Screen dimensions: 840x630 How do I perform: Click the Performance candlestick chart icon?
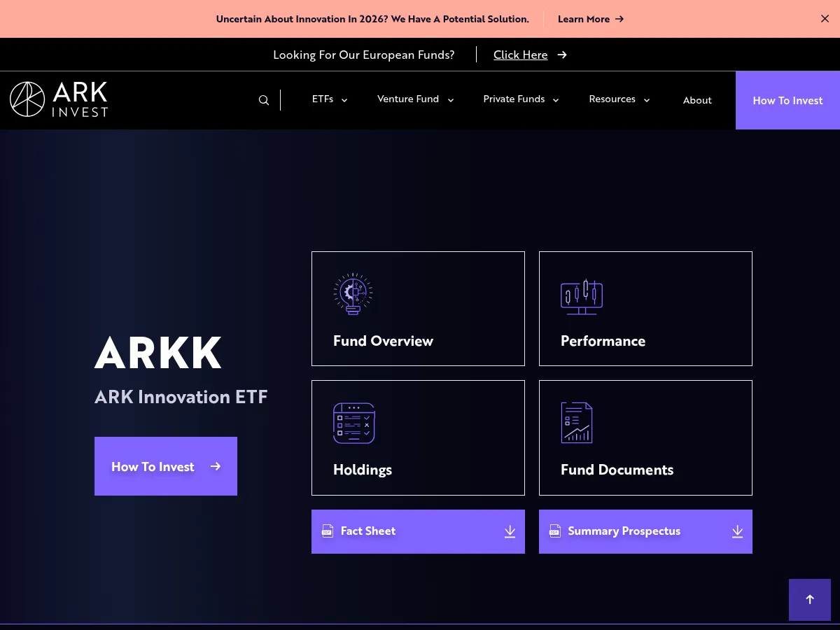pyautogui.click(x=582, y=296)
